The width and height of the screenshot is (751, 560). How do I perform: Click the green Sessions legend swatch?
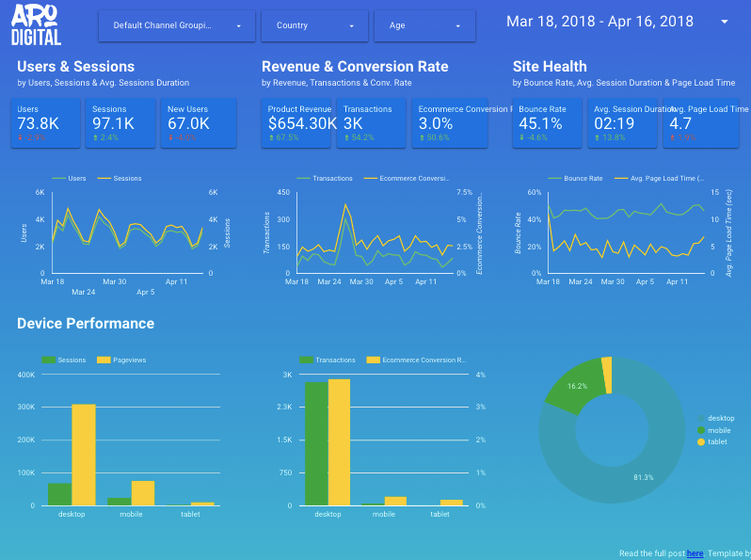pos(48,360)
